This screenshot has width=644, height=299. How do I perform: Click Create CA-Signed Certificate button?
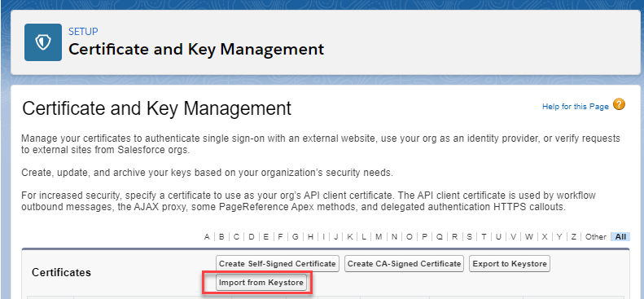[404, 264]
